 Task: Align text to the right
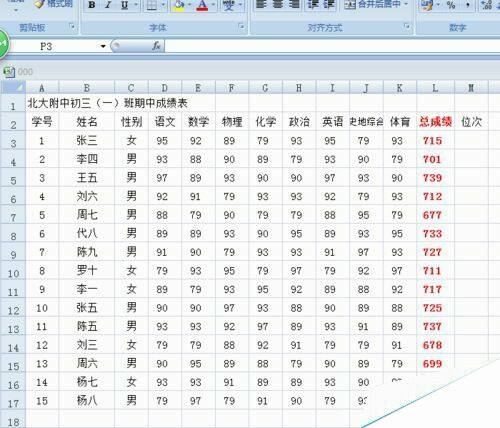pyautogui.click(x=294, y=4)
